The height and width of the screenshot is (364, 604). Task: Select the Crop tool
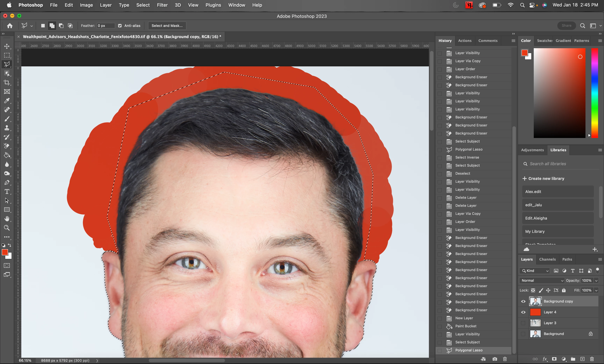click(7, 83)
